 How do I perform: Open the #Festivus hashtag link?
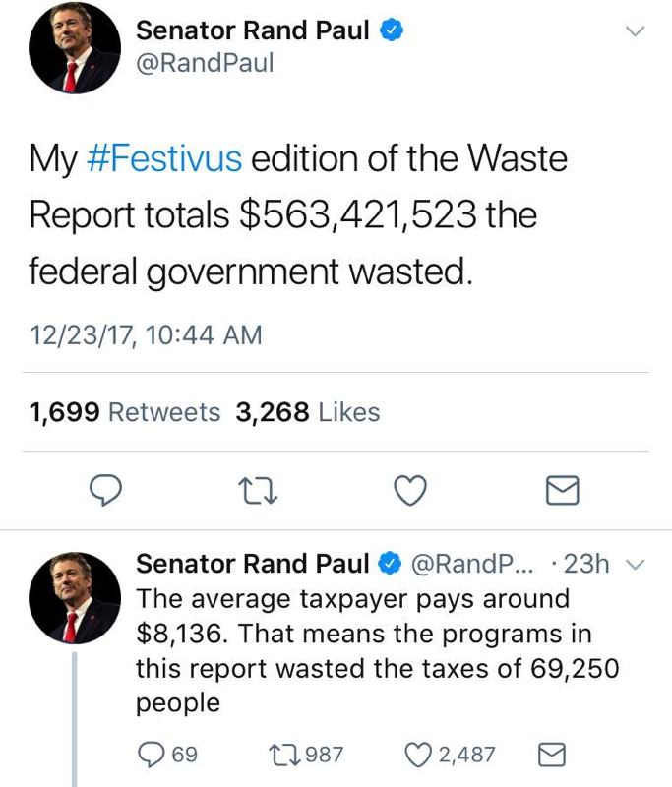[164, 158]
